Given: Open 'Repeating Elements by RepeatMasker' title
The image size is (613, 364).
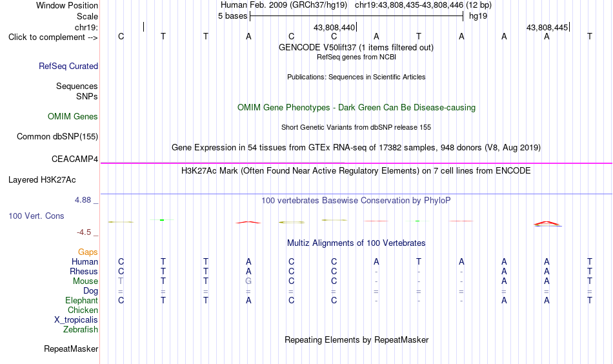Looking at the screenshot, I should pos(357,339).
